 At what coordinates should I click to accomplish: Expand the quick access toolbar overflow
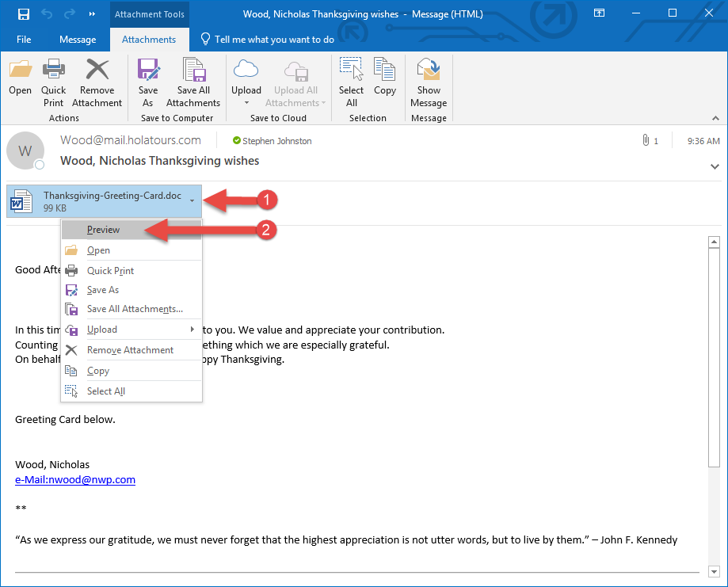click(92, 14)
